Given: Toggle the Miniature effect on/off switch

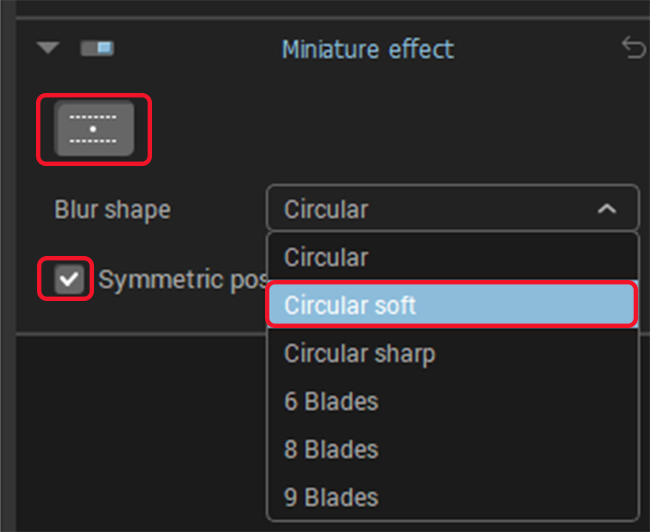Looking at the screenshot, I should pyautogui.click(x=97, y=48).
